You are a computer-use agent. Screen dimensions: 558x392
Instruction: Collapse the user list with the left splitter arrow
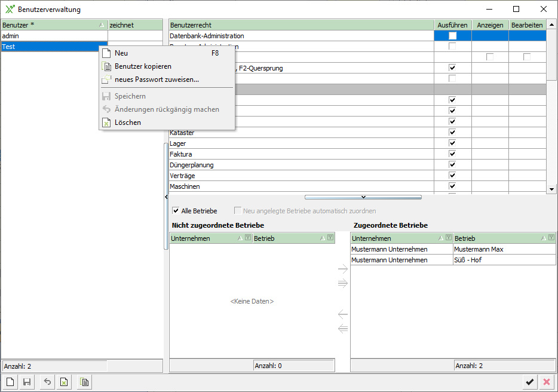pyautogui.click(x=166, y=197)
